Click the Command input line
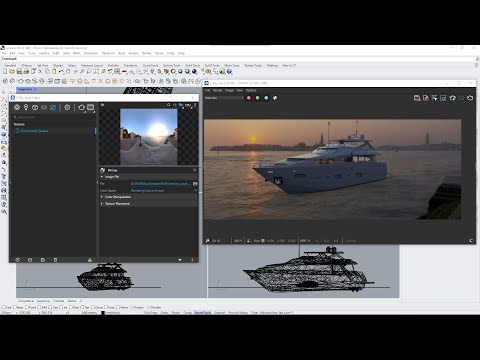The width and height of the screenshot is (480, 360). pyautogui.click(x=238, y=59)
